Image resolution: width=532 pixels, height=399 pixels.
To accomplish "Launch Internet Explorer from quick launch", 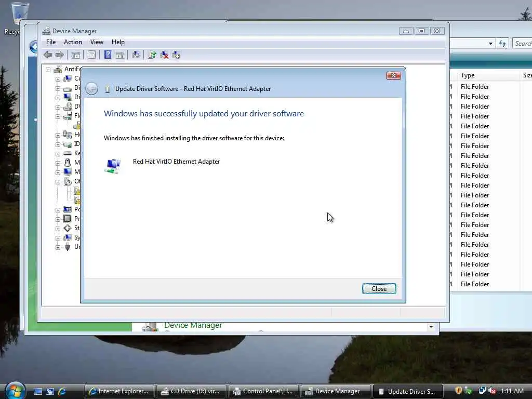I will (62, 391).
